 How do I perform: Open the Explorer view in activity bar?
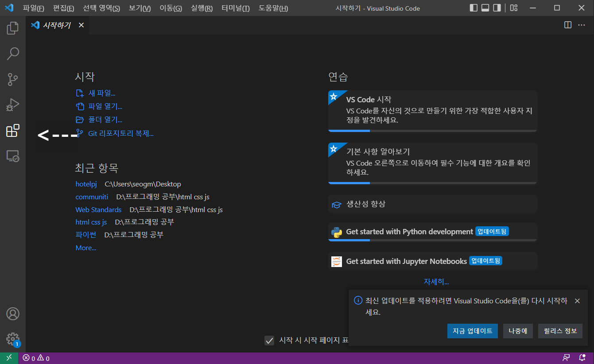click(x=13, y=29)
